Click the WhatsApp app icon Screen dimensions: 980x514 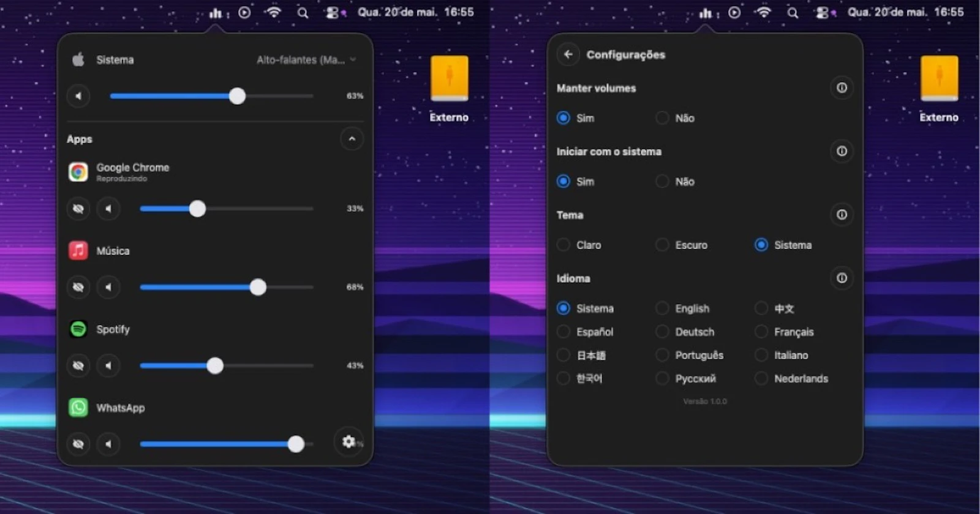pos(78,408)
